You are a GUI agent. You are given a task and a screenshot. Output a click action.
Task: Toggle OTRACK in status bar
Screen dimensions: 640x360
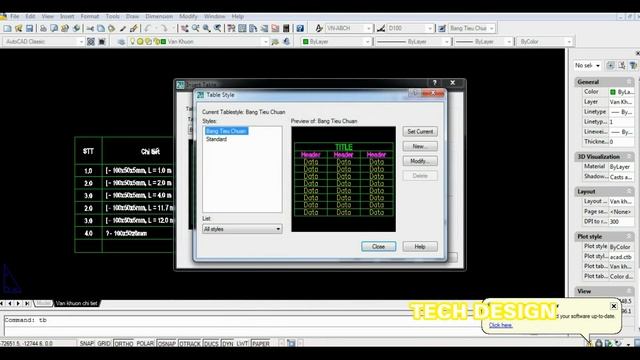tap(190, 344)
